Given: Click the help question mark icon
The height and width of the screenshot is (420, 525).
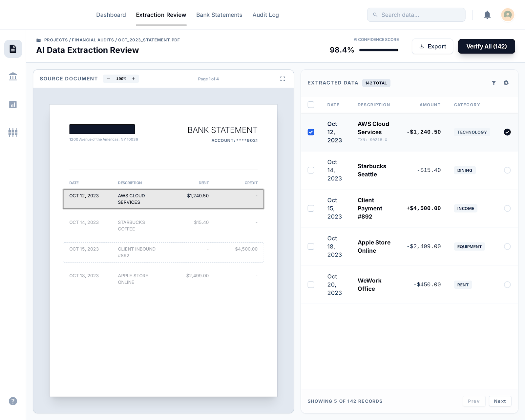Looking at the screenshot, I should pyautogui.click(x=13, y=401).
